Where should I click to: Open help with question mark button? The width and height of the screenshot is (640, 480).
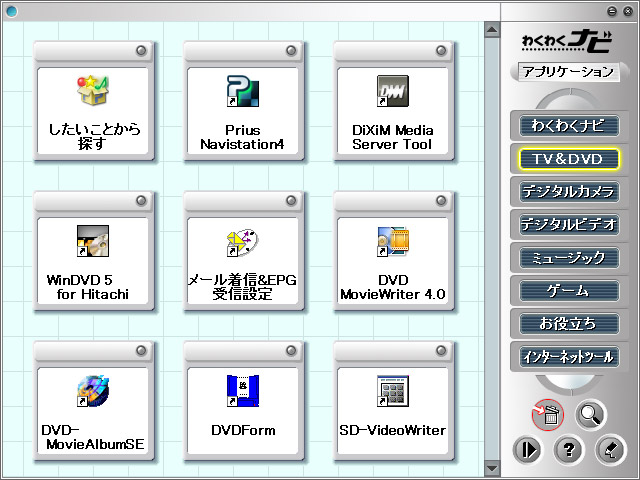569,450
